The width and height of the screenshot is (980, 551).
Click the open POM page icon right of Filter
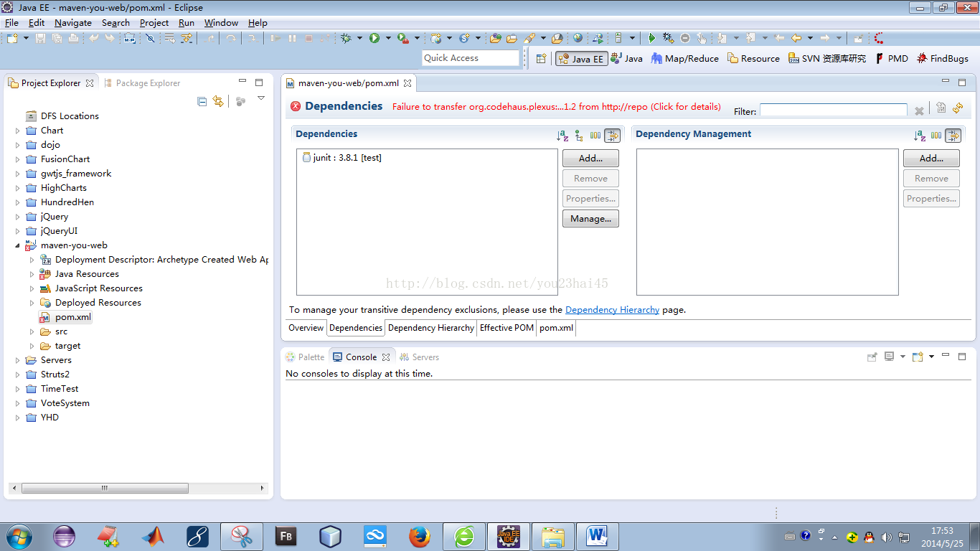click(x=941, y=108)
